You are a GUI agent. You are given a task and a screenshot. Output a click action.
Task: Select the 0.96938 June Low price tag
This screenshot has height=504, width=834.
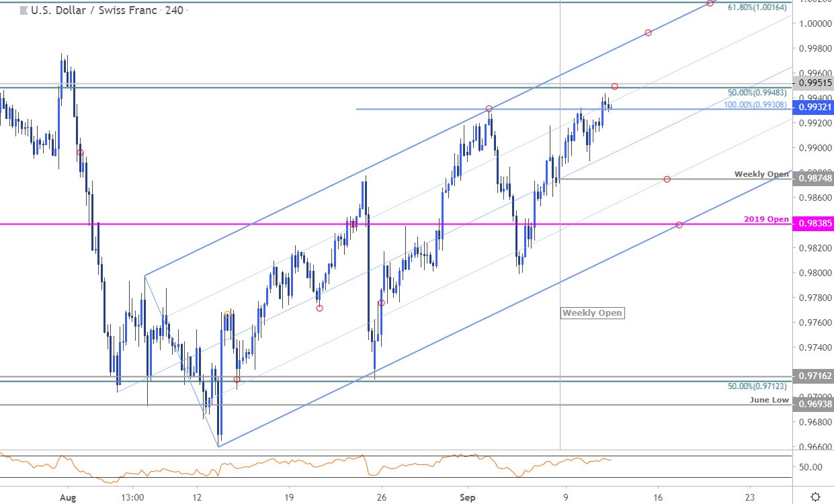coord(812,405)
